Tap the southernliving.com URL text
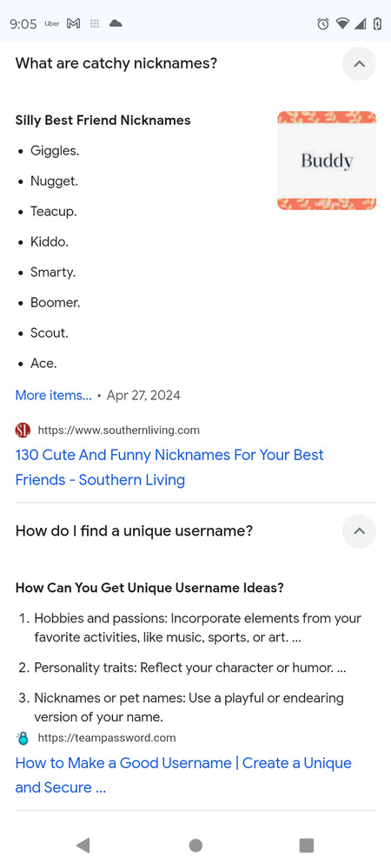Image resolution: width=391 pixels, height=868 pixels. click(x=118, y=431)
